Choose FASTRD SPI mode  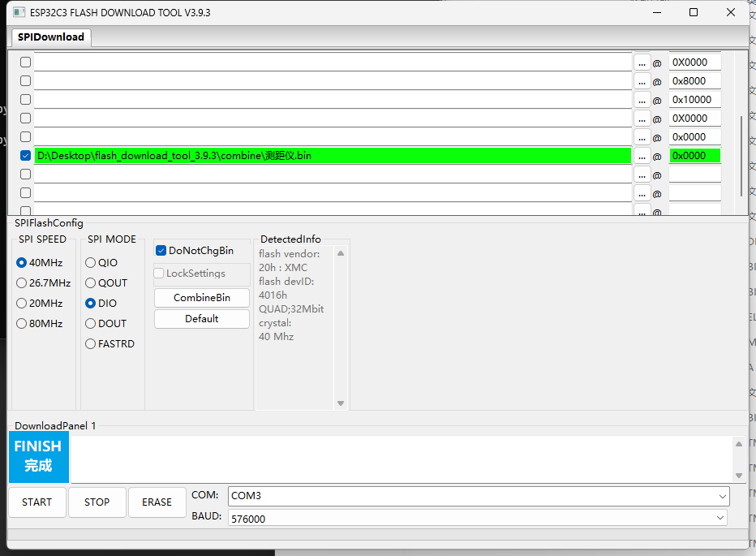click(110, 343)
